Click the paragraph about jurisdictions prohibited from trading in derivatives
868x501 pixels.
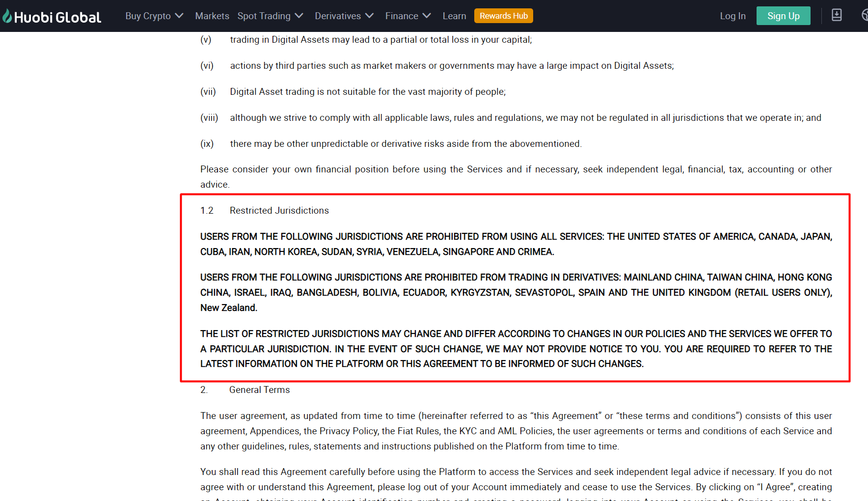pos(516,292)
